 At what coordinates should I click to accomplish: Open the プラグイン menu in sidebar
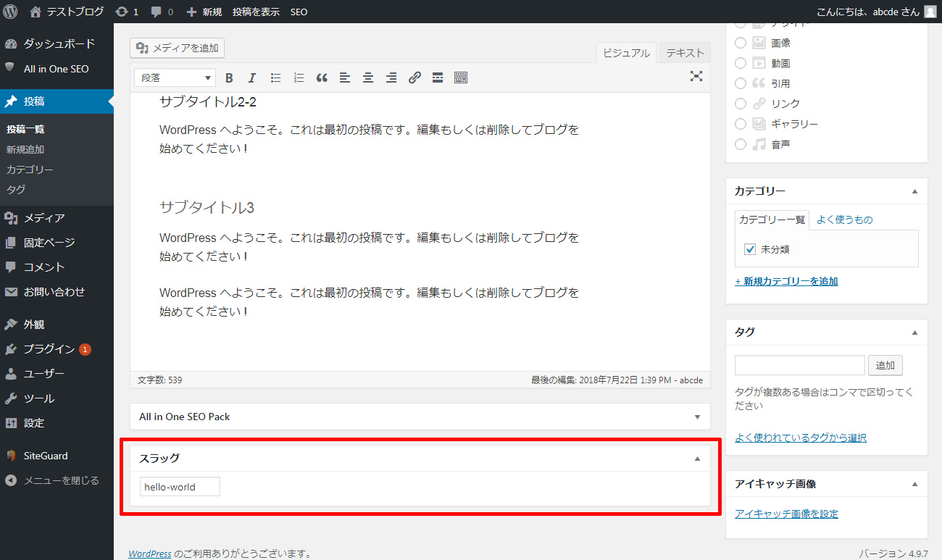pos(49,349)
